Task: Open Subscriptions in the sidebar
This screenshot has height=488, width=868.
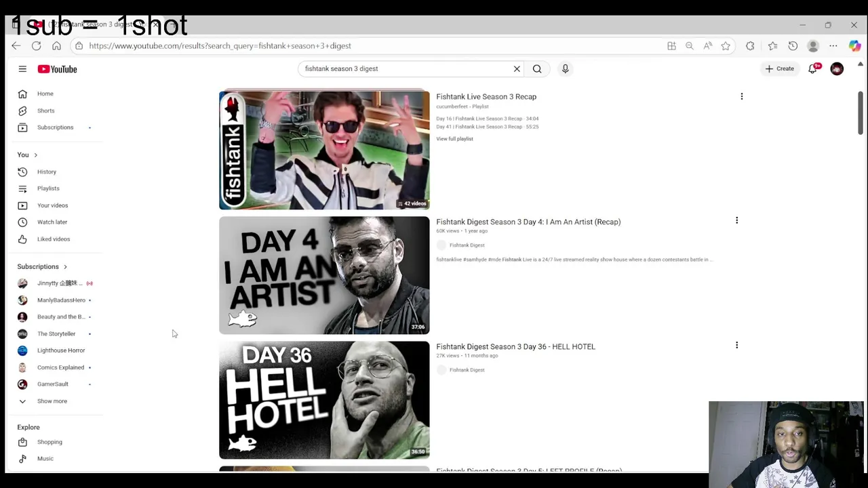Action: (x=54, y=127)
